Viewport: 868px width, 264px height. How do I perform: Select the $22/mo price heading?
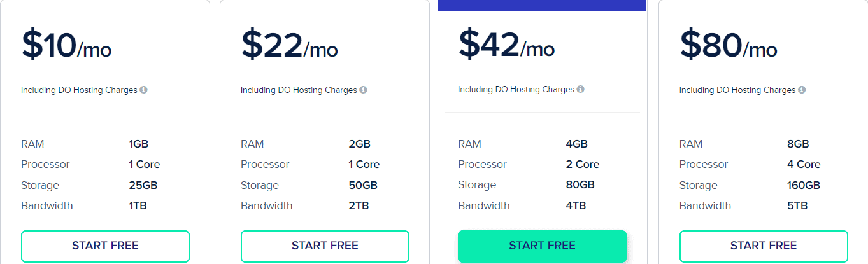tap(289, 46)
